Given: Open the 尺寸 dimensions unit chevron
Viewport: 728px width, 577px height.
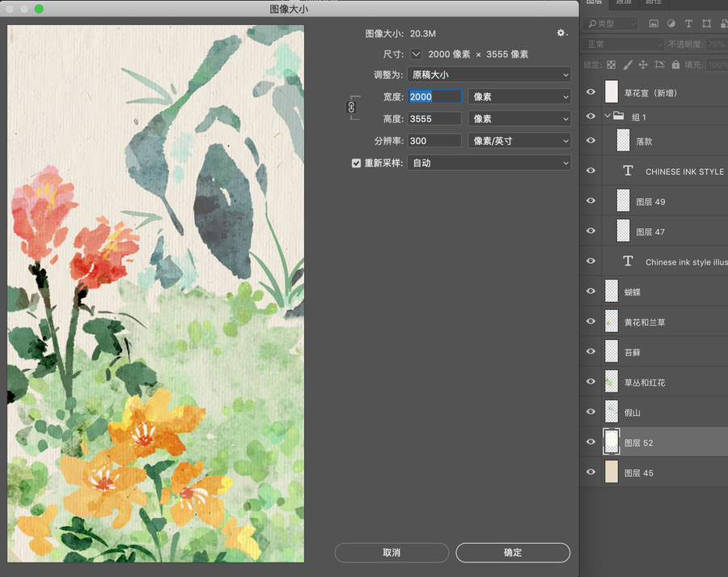Looking at the screenshot, I should [416, 54].
